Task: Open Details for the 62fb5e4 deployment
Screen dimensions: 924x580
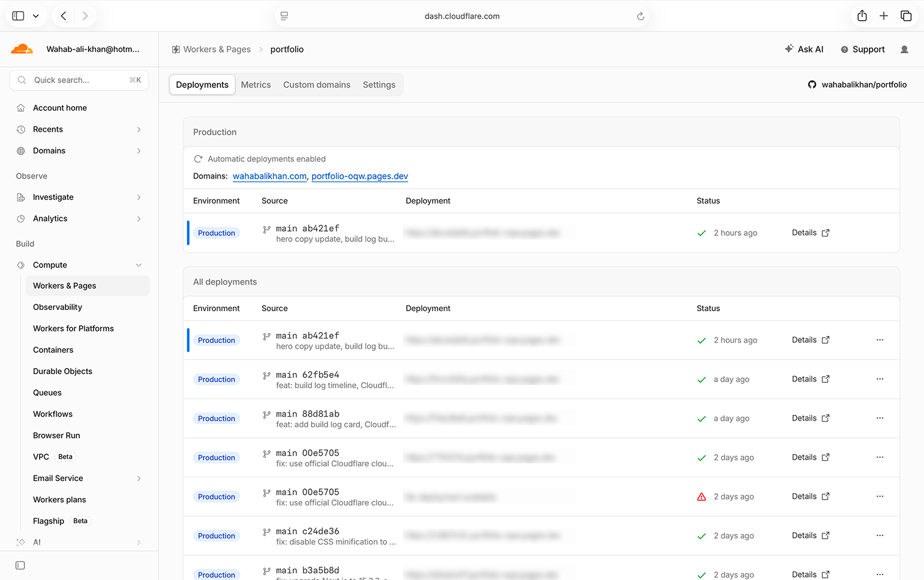Action: tap(811, 380)
